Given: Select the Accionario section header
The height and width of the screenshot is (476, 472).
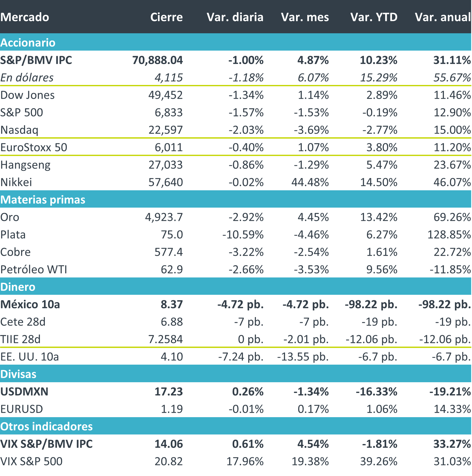Looking at the screenshot, I should (x=28, y=43).
